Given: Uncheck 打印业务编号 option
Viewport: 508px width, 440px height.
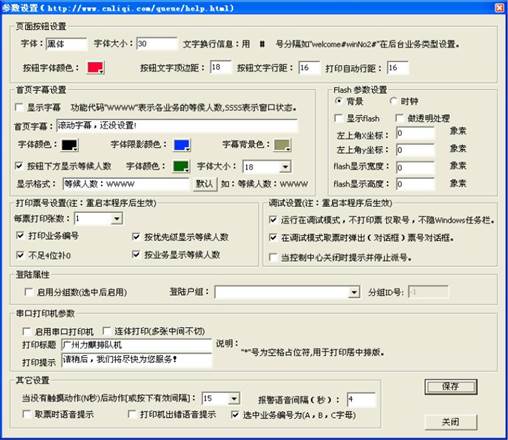Looking at the screenshot, I should pyautogui.click(x=20, y=236).
